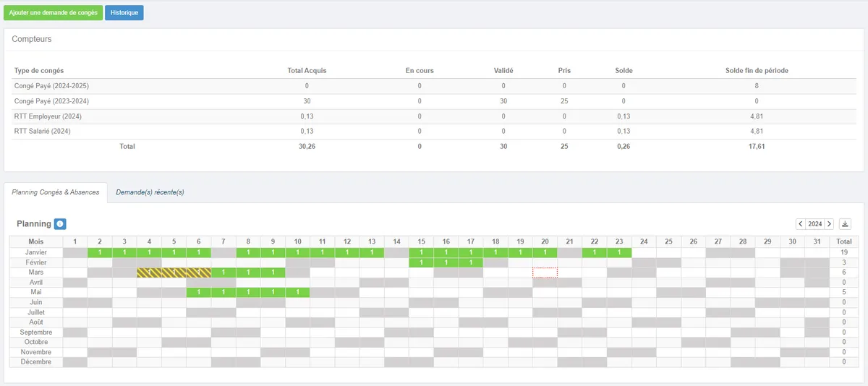868x386 pixels.
Task: Select the Juillet row label
Action: click(x=36, y=312)
